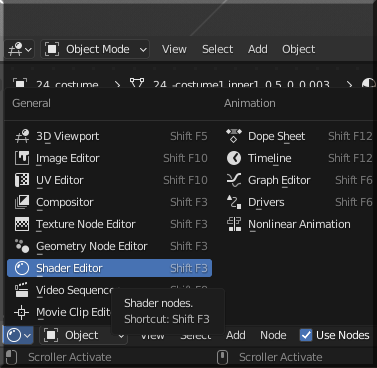The image size is (377, 368).
Task: Choose Texture Node Editor
Action: [x=109, y=224]
